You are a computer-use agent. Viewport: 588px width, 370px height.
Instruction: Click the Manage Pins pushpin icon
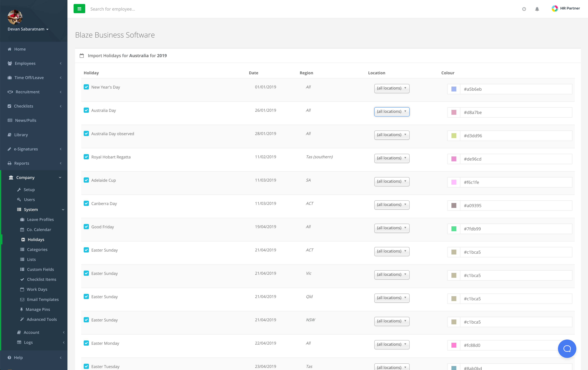click(21, 309)
